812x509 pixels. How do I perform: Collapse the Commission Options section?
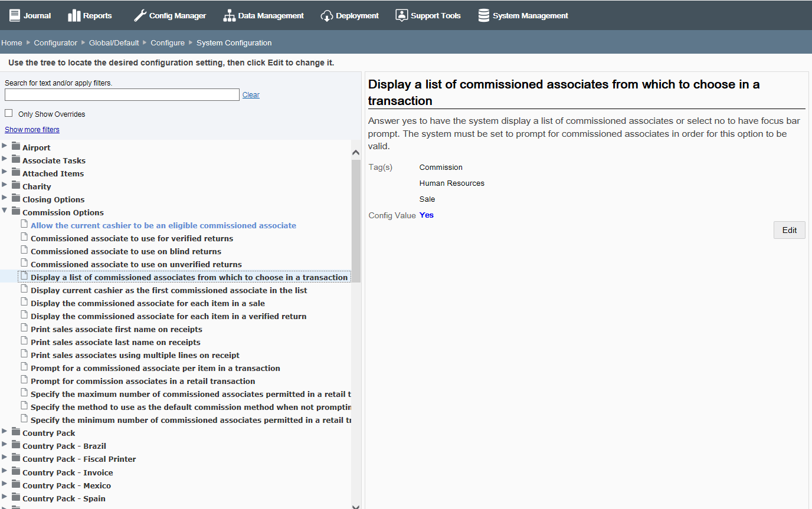coord(5,212)
